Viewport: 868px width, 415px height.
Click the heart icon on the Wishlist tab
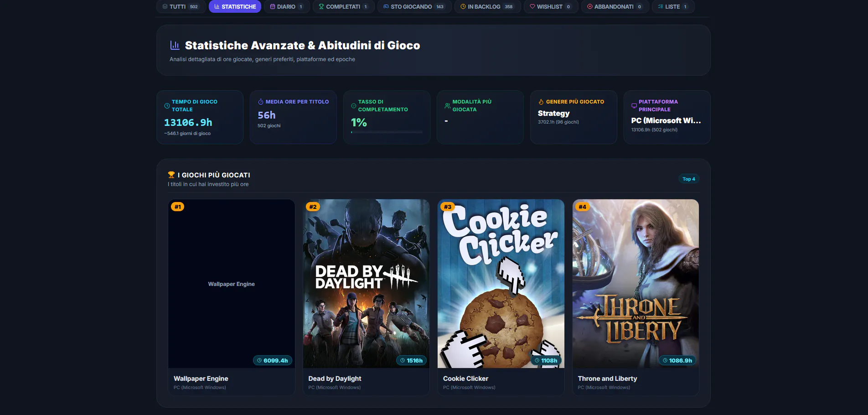point(532,6)
